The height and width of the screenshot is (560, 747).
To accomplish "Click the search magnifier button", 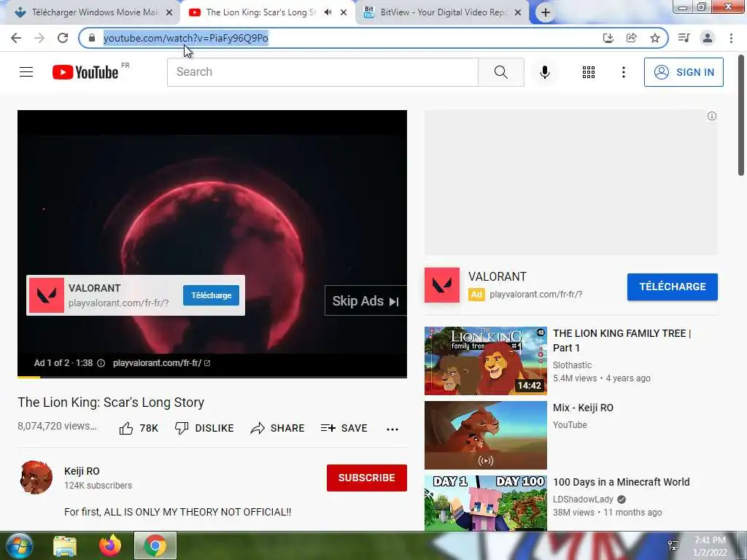I will point(500,72).
